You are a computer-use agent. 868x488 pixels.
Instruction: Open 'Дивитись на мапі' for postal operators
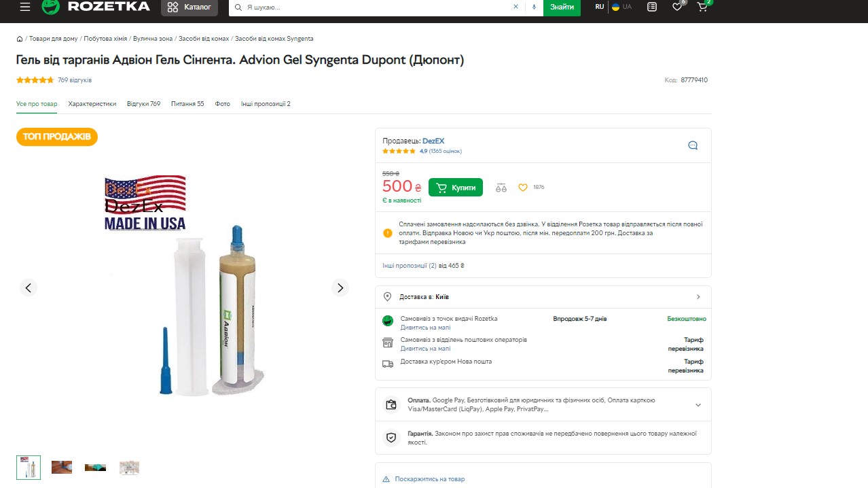coord(425,349)
